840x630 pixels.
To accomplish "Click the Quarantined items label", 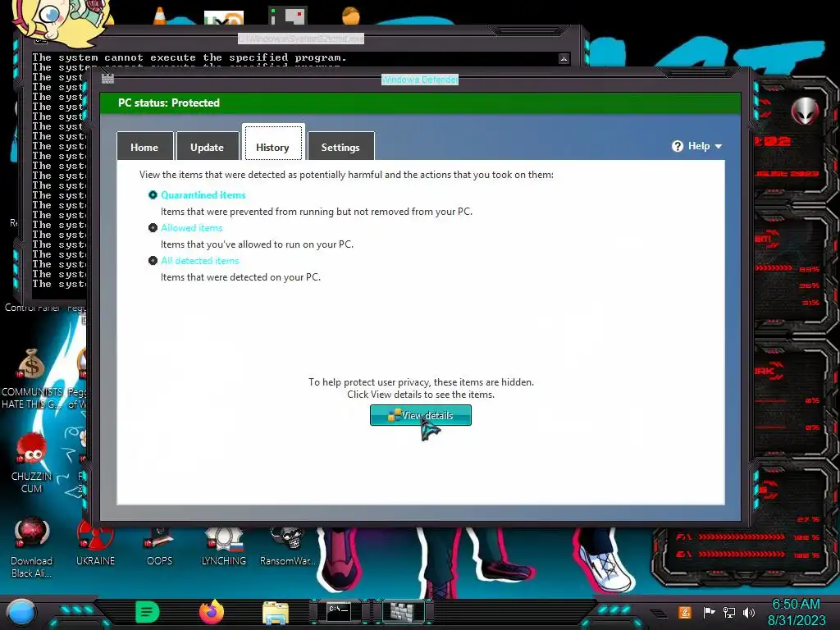I will (x=203, y=195).
